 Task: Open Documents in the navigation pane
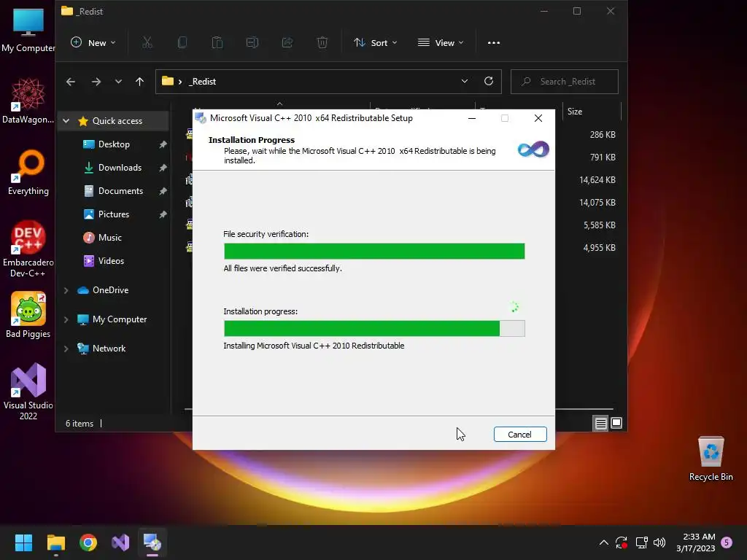[x=120, y=191]
